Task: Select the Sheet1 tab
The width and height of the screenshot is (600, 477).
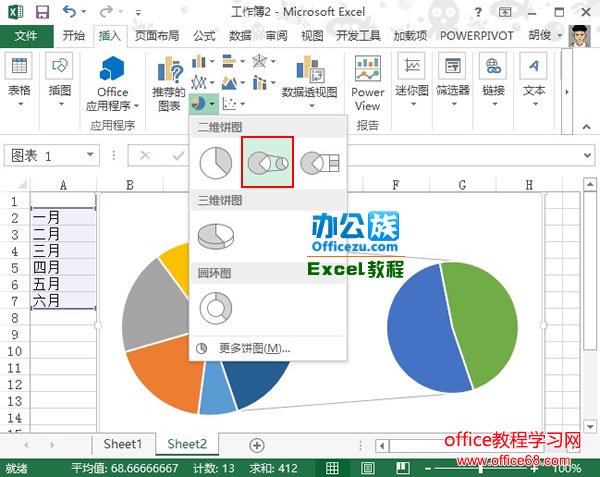Action: 122,444
